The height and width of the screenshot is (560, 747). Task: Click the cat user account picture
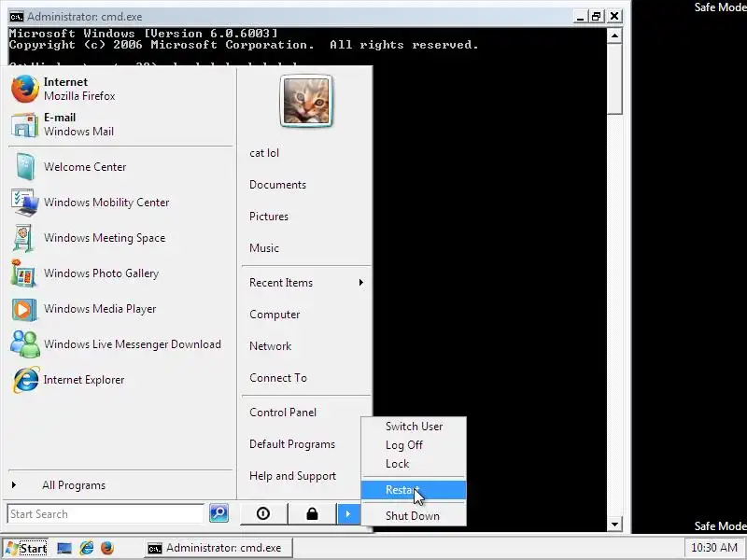click(306, 101)
